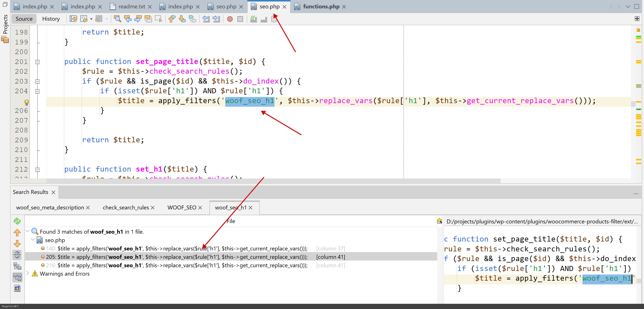Open check_search_rules search results tab

tap(126, 207)
